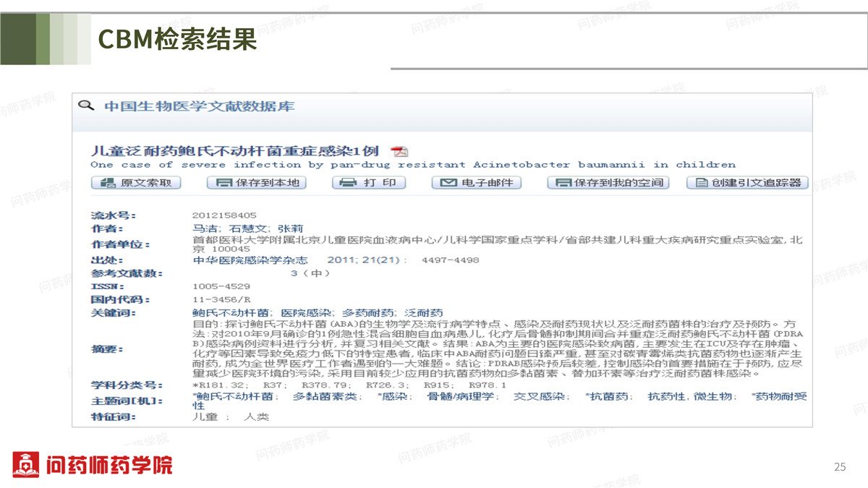Click the ISSN value 1005-4529

221,286
